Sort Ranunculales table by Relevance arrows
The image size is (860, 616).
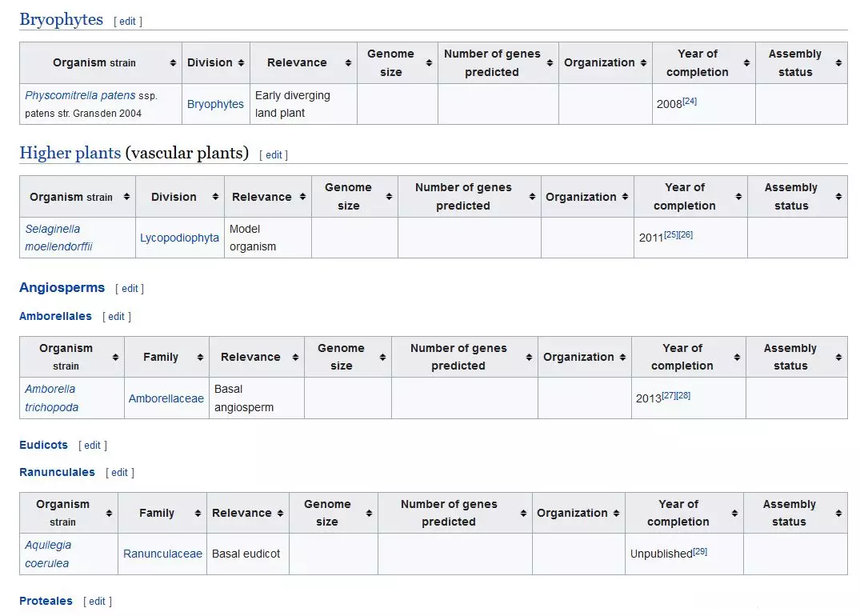pos(281,514)
